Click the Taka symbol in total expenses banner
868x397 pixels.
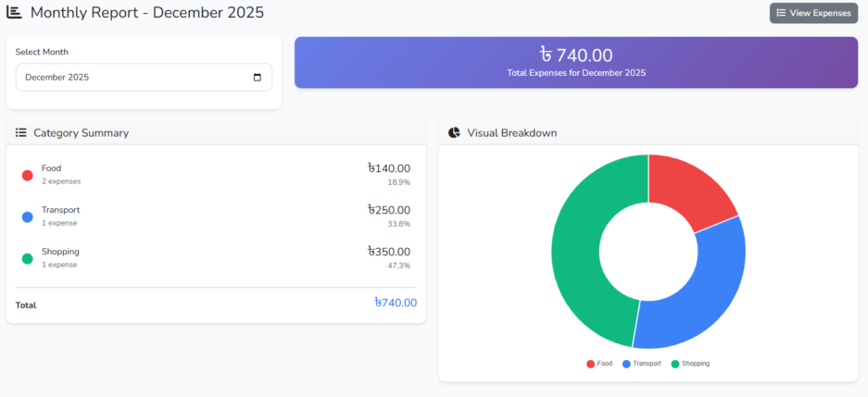546,56
